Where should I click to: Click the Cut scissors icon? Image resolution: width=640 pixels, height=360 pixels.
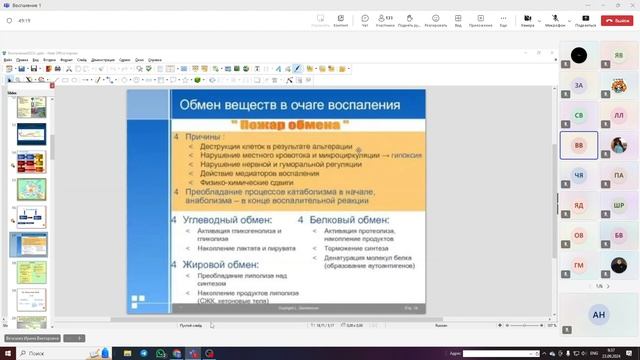[69, 69]
